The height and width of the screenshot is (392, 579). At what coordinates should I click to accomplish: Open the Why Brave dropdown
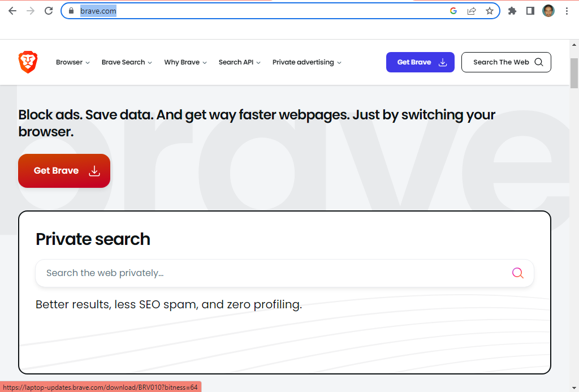(185, 62)
